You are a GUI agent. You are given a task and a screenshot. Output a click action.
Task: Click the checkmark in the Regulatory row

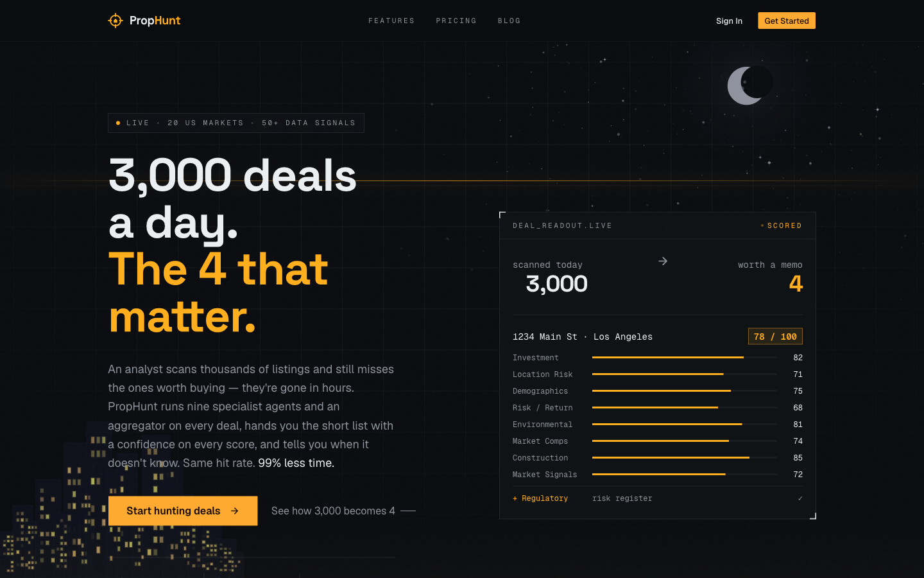coord(800,498)
